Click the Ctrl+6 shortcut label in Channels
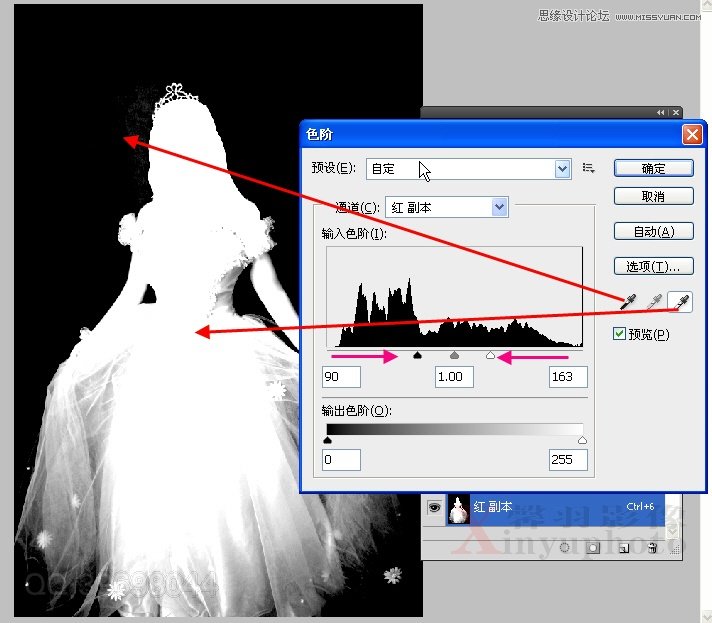The height and width of the screenshot is (623, 712). [640, 506]
